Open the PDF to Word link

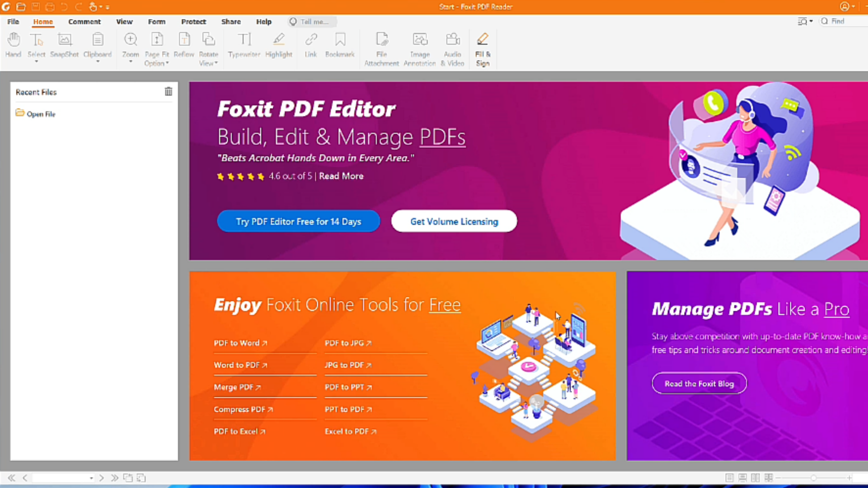(x=241, y=343)
